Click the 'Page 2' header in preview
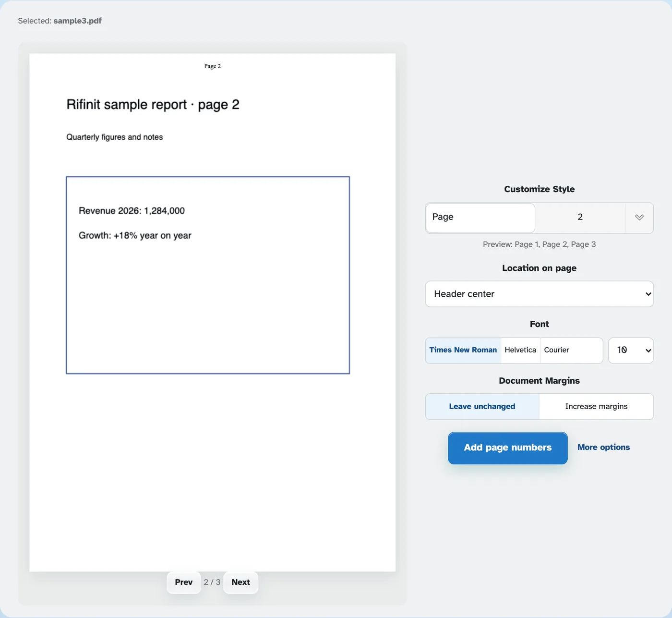 pos(213,66)
